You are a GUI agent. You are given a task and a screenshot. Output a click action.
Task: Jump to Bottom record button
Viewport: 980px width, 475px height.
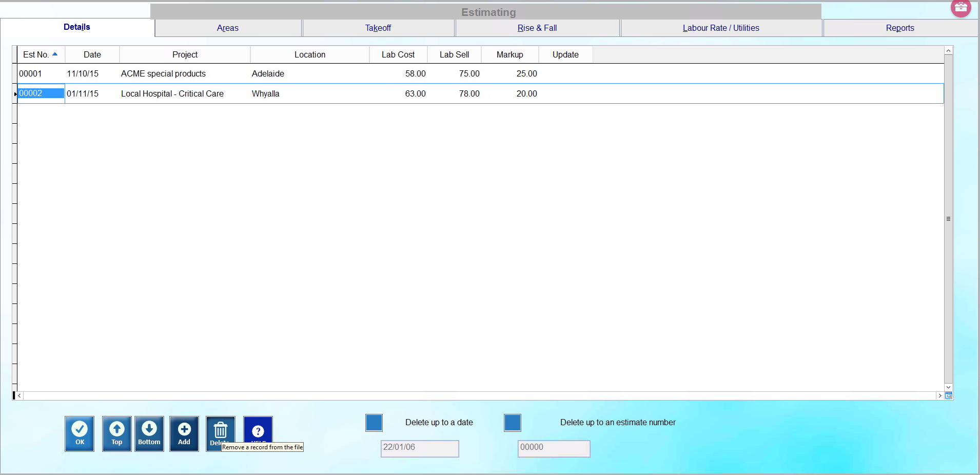[x=149, y=434]
